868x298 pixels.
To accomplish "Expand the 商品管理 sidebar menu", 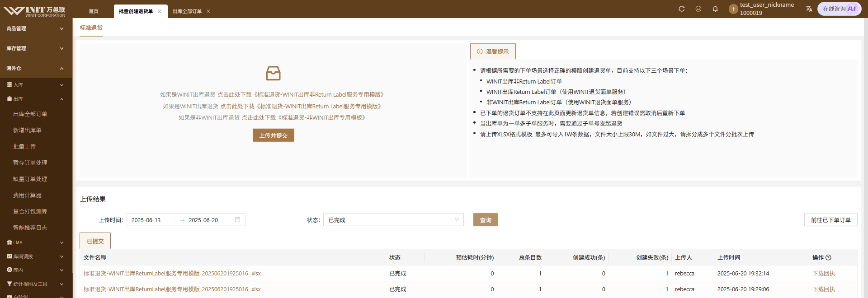I will (36, 28).
